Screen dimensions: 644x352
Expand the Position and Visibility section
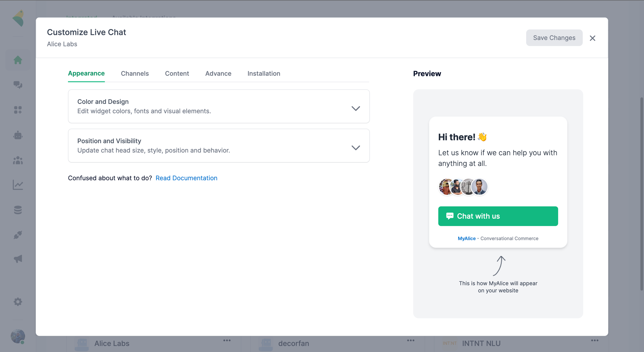point(356,148)
